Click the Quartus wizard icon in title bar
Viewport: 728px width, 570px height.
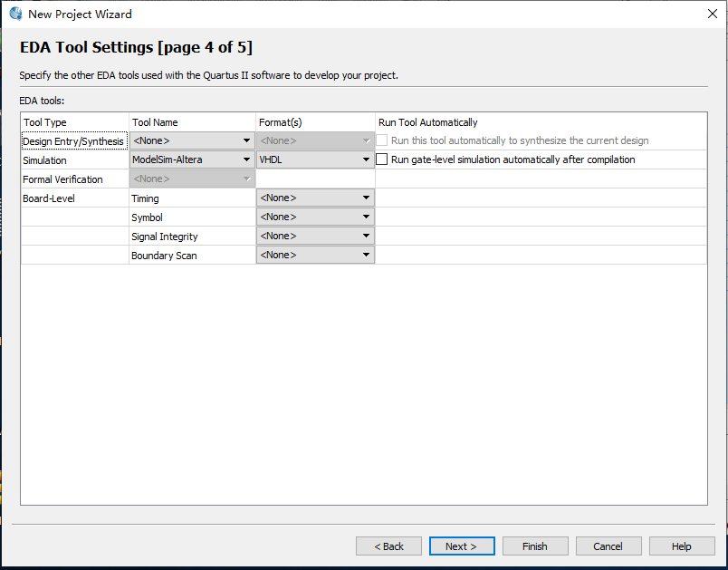15,14
